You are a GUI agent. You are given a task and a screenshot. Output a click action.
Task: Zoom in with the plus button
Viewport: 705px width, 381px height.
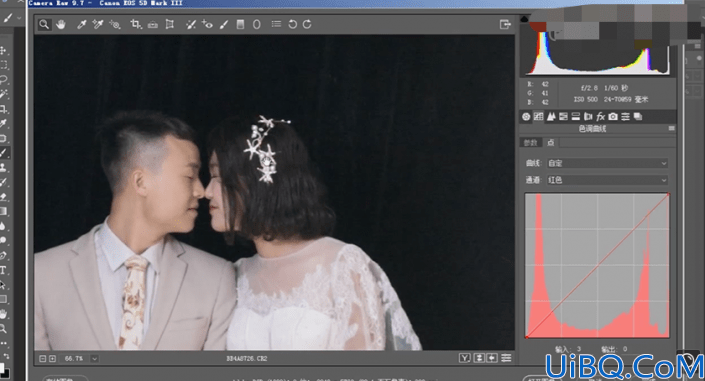(52, 359)
